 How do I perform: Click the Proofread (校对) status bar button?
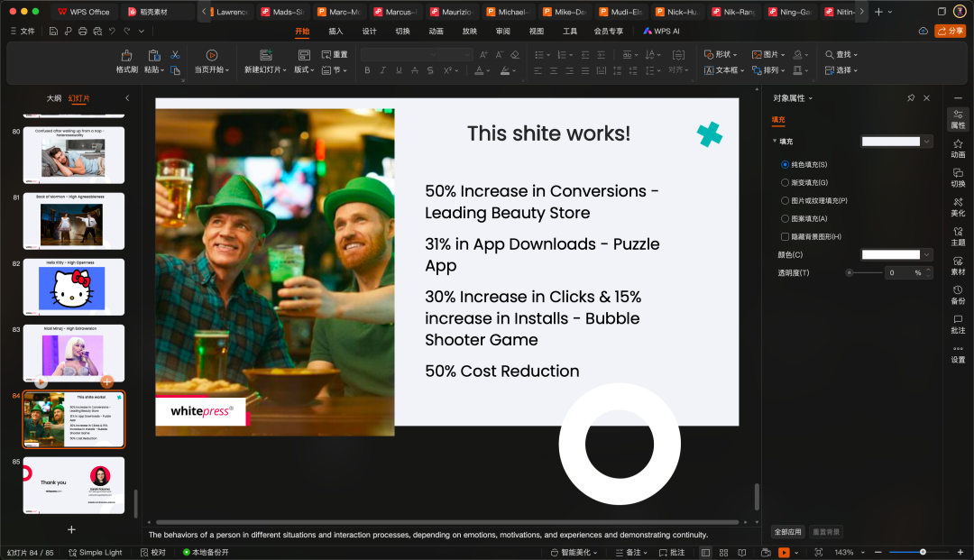click(153, 553)
